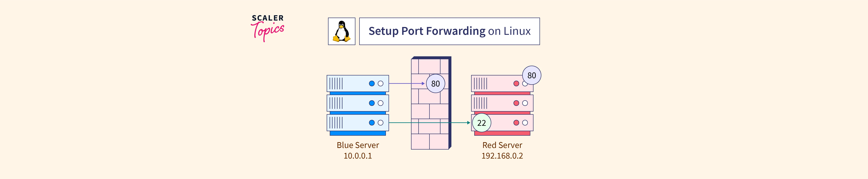Click the green port 22 circle
868x179 pixels.
(481, 123)
